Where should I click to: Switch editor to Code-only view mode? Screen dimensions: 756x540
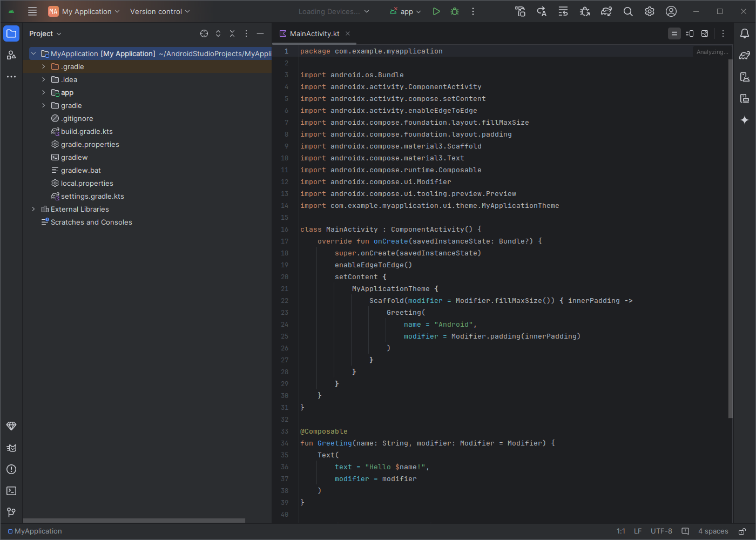coord(674,33)
